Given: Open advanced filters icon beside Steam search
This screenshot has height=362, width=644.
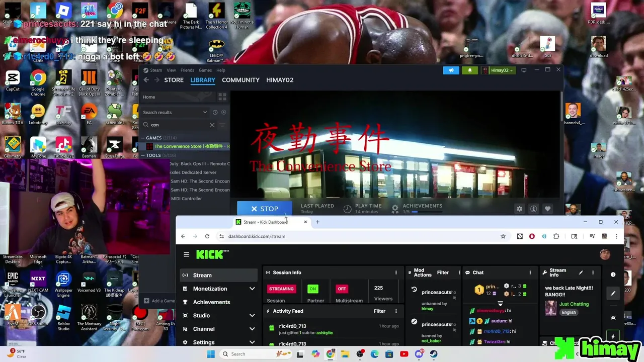Looking at the screenshot, I should point(223,125).
